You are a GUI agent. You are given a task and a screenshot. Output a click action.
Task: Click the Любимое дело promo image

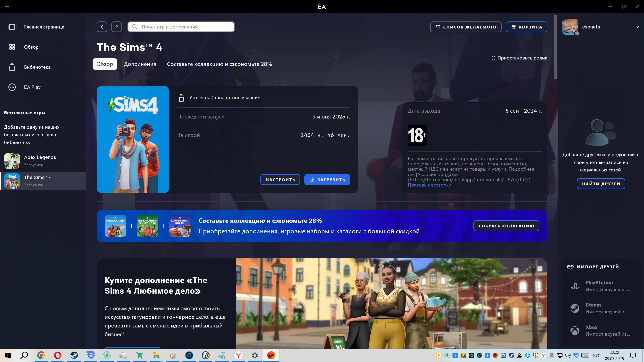pyautogui.click(x=391, y=303)
